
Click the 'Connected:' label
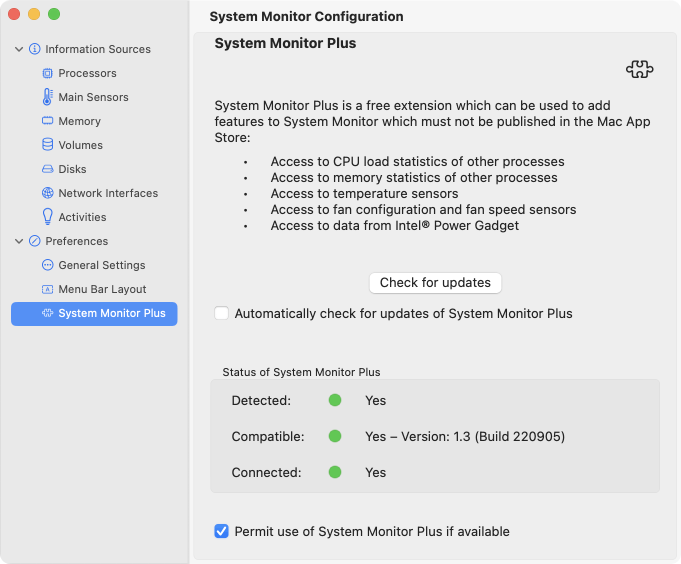tap(266, 472)
